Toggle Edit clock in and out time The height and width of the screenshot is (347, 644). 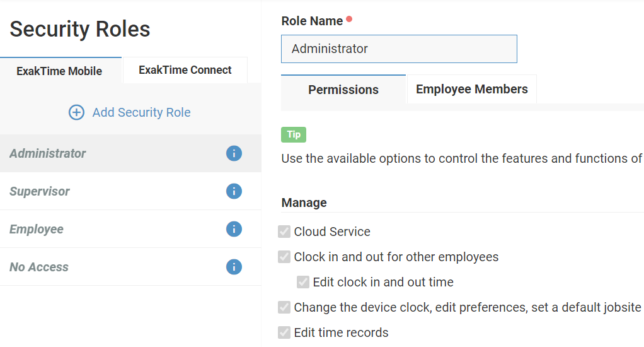point(303,282)
